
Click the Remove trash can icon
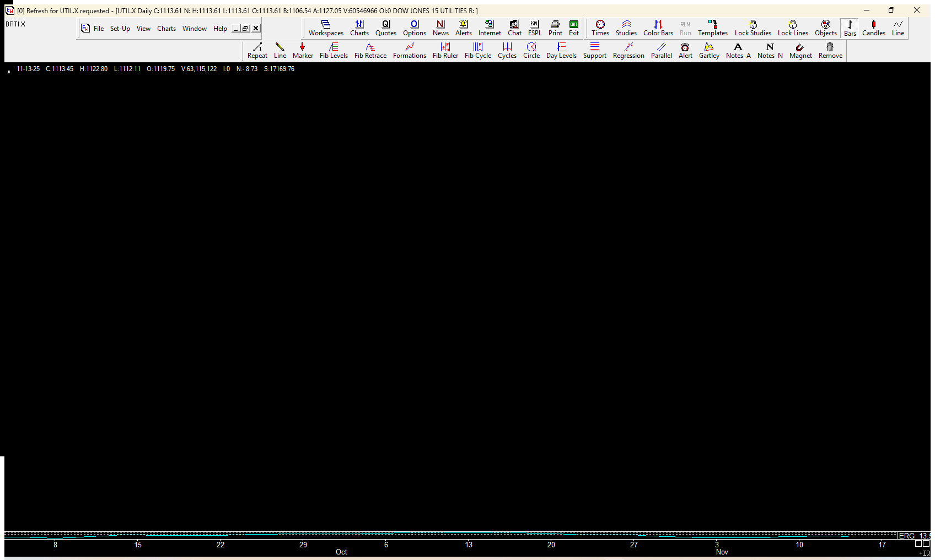pos(830,50)
